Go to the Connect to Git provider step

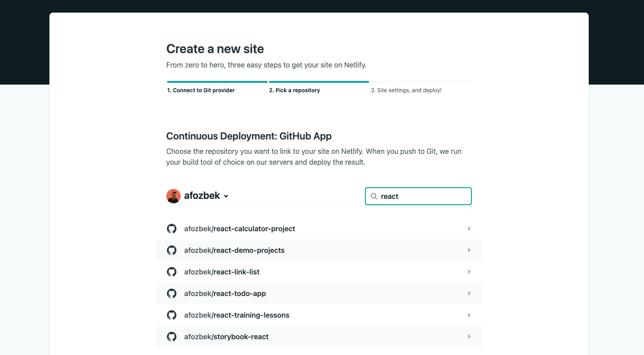(200, 90)
